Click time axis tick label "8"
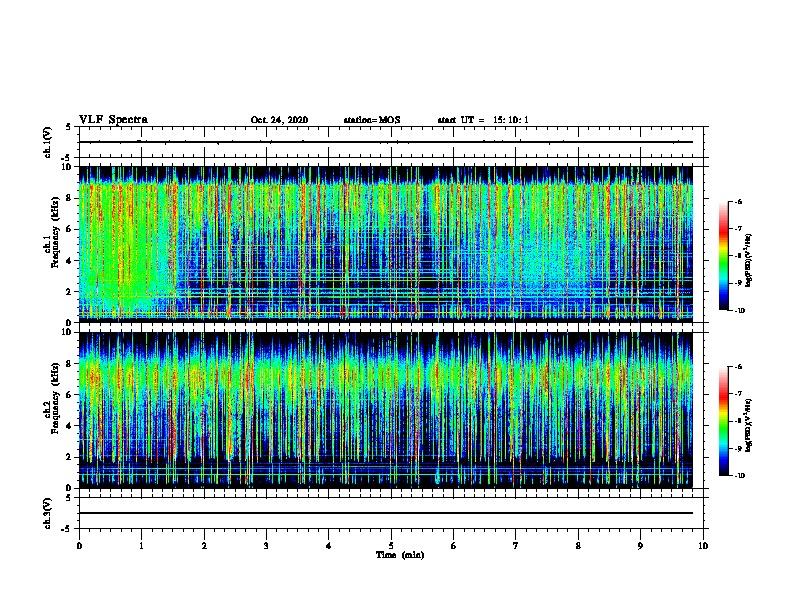The height and width of the screenshot is (612, 792). point(578,546)
